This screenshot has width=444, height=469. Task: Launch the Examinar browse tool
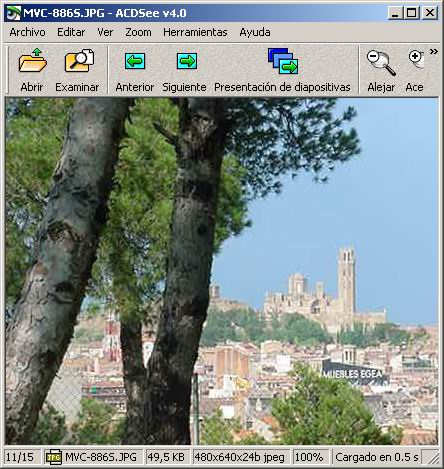[x=77, y=70]
